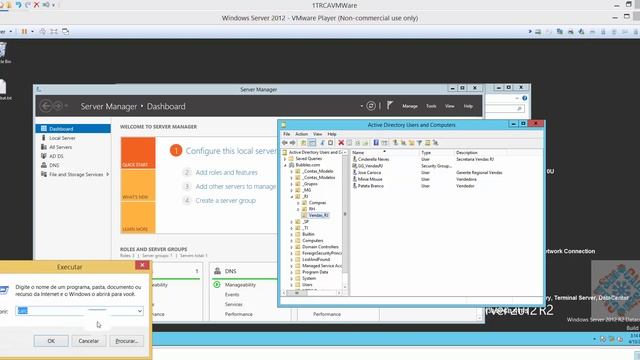Screen dimensions: 640x360
Task: Open the Manage menu in Server Manager
Action: pos(410,106)
